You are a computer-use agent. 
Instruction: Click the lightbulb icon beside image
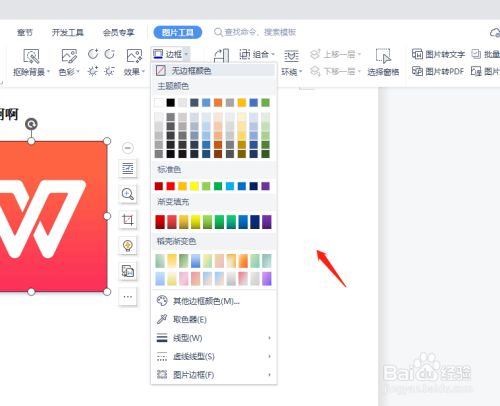tap(128, 246)
